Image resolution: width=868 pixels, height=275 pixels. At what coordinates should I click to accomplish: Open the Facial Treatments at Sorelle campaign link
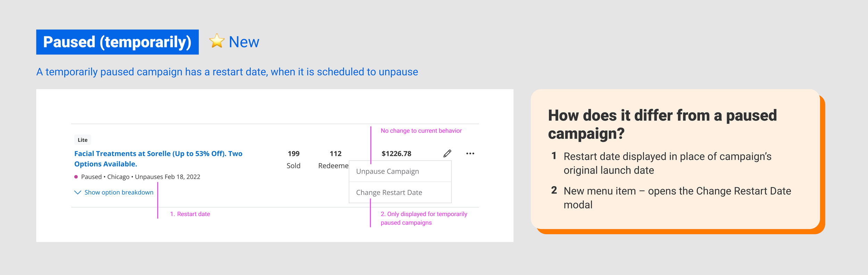tap(158, 158)
